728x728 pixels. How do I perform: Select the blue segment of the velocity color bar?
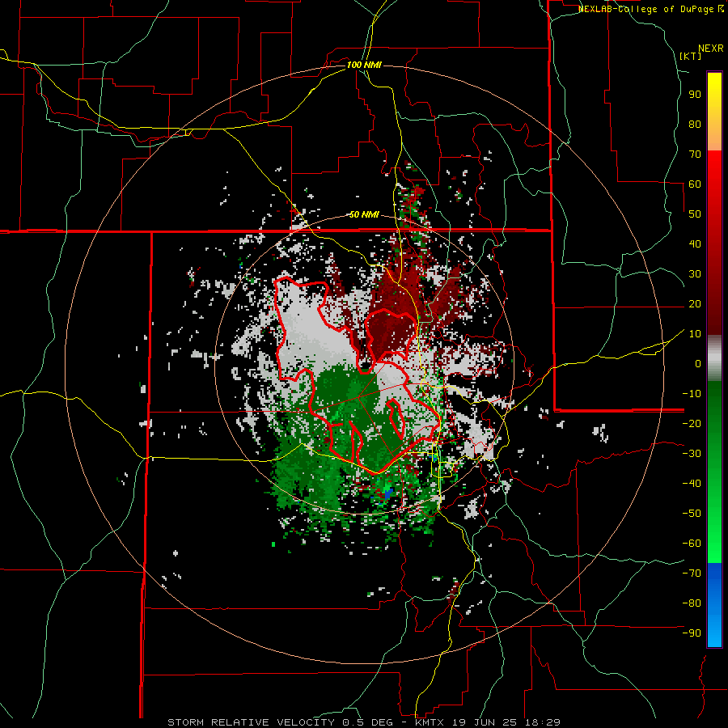[714, 605]
